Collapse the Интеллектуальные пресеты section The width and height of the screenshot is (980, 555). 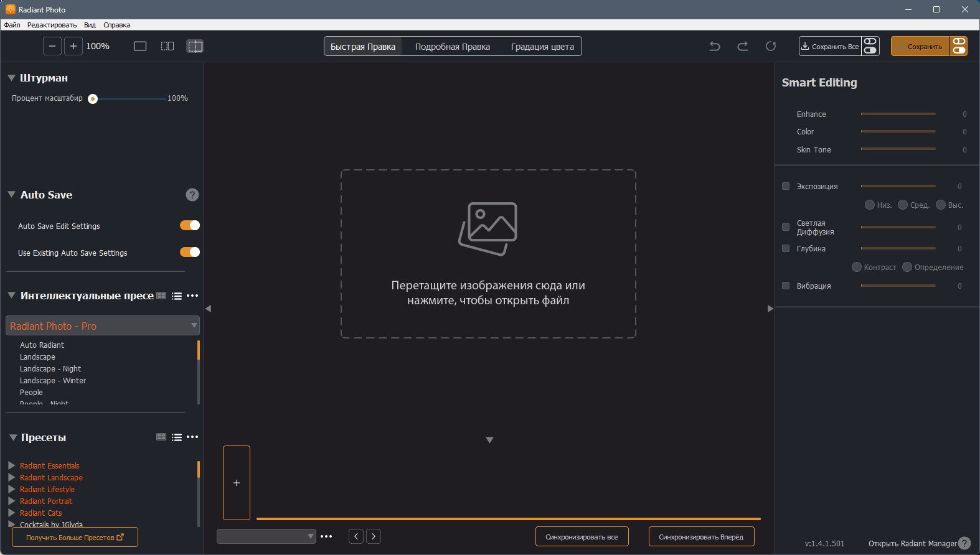coord(11,296)
